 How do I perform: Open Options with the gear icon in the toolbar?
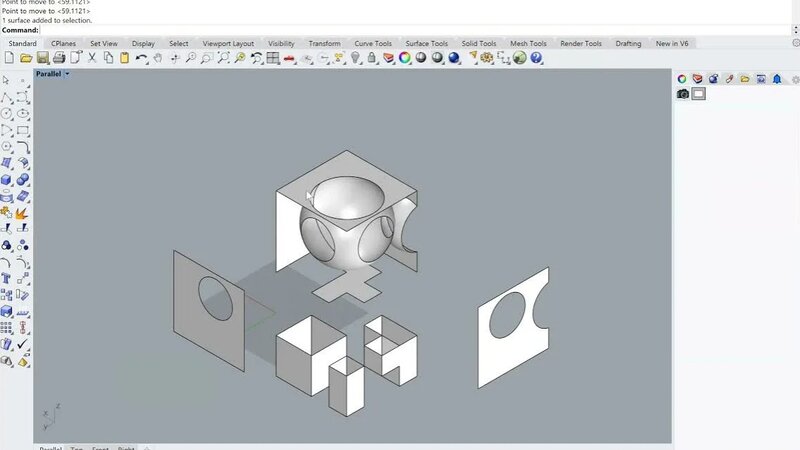tap(486, 58)
